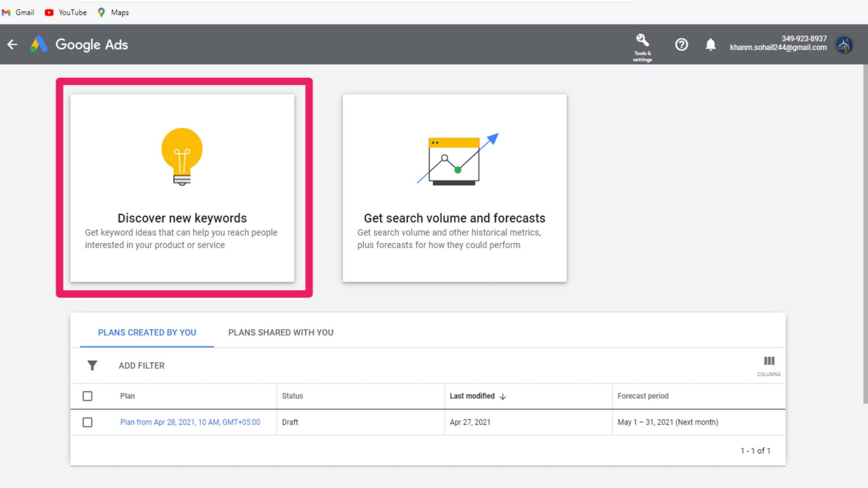The height and width of the screenshot is (488, 868).
Task: Click the filter funnel icon
Action: 92,365
